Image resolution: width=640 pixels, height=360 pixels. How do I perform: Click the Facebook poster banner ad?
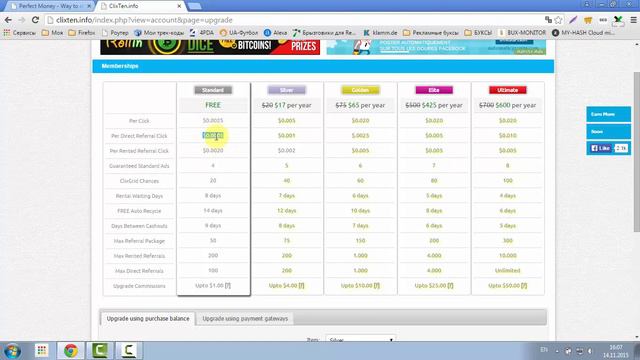point(436,47)
